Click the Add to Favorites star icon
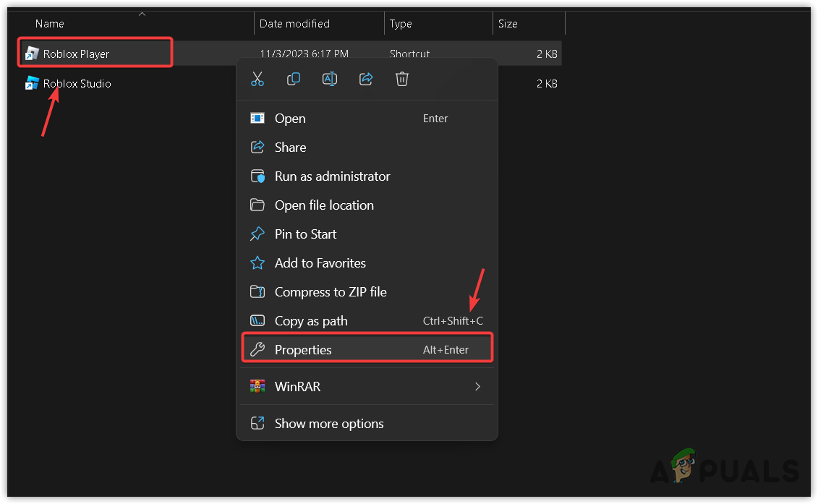 257,263
